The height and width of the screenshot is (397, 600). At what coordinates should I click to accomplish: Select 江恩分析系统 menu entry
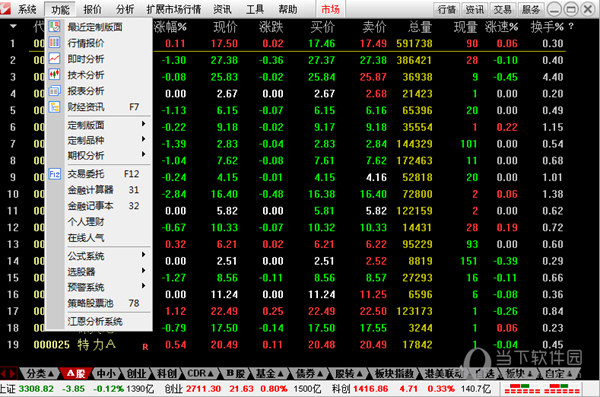99,322
